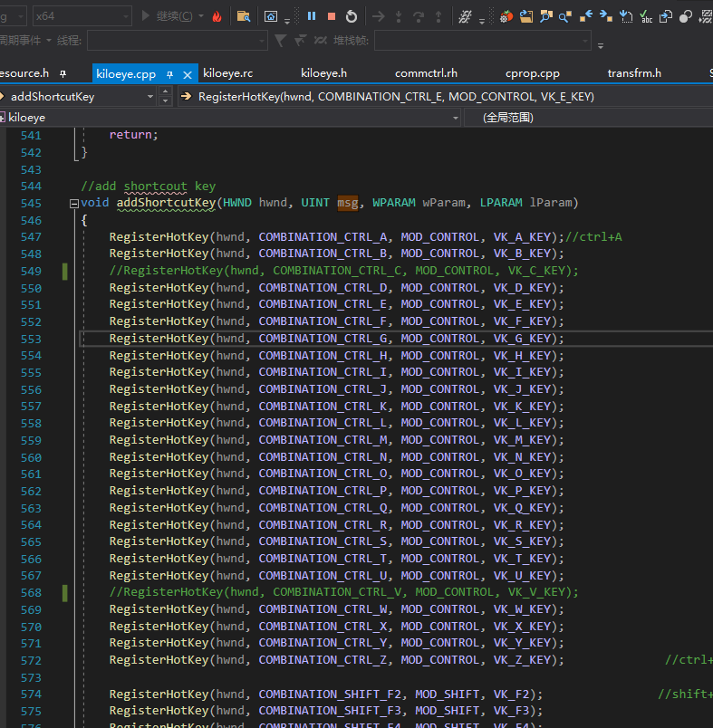Open the thread (线程) selection box

(x=177, y=41)
